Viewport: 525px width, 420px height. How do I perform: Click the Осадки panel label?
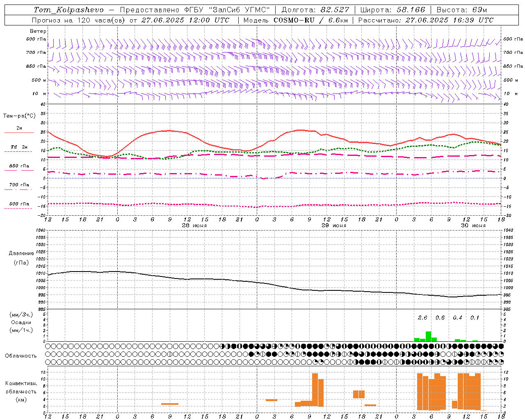[21, 322]
